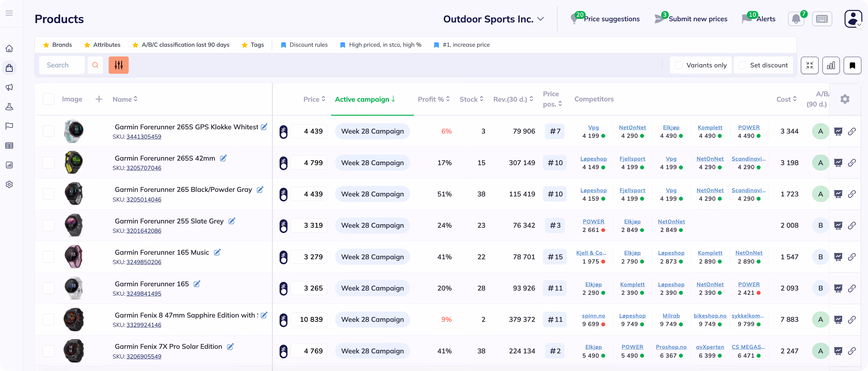Sort by Active campaign column
The height and width of the screenshot is (371, 868).
point(364,99)
